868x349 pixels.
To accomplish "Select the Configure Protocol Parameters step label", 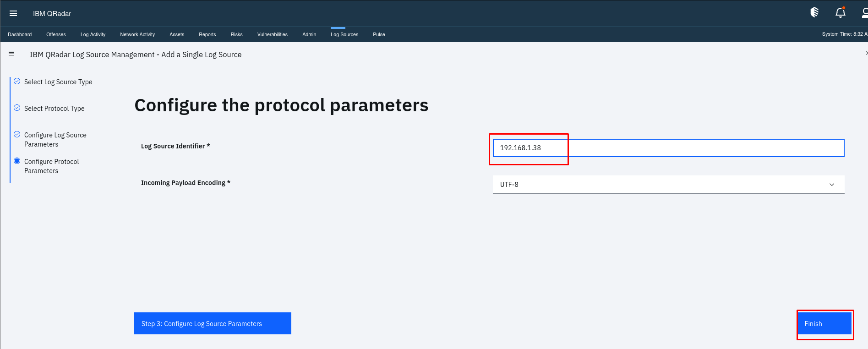I will click(x=52, y=166).
